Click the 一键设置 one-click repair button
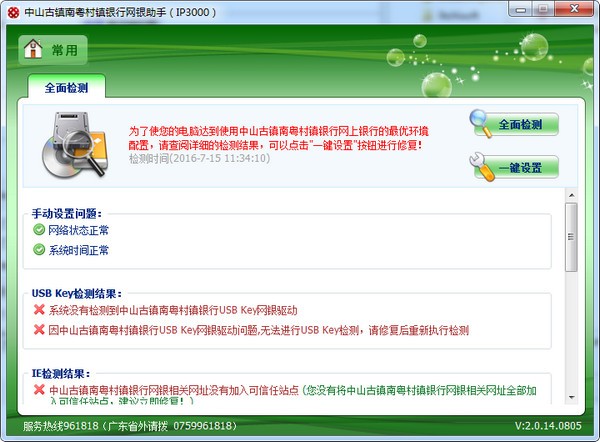 pyautogui.click(x=516, y=167)
